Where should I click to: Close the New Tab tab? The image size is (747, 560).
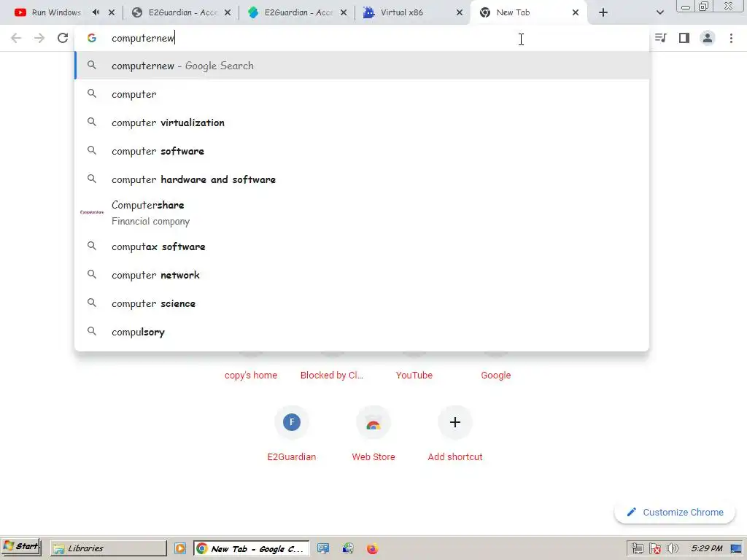[576, 12]
